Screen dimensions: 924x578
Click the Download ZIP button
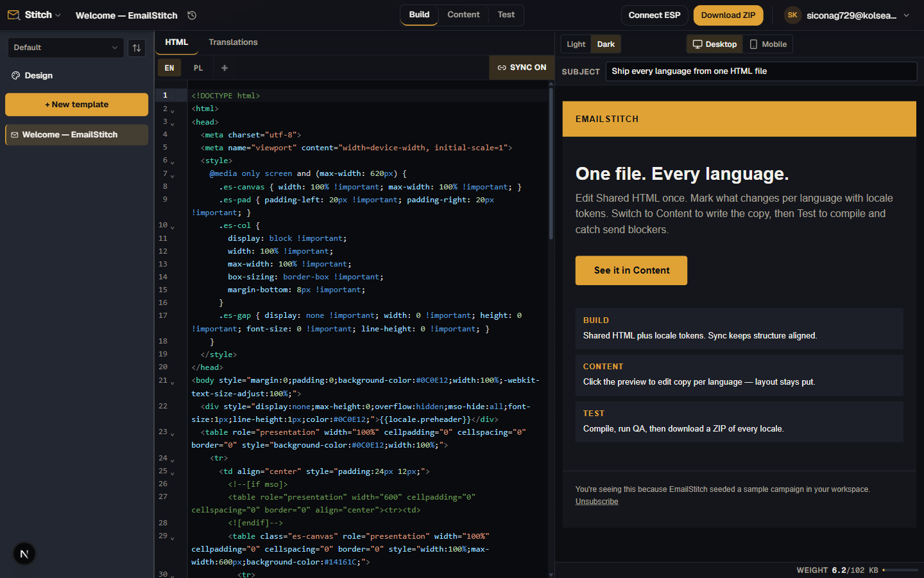point(728,15)
